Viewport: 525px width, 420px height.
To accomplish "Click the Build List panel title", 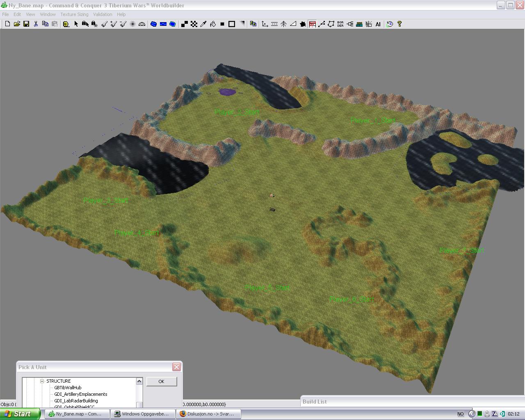I will 315,402.
